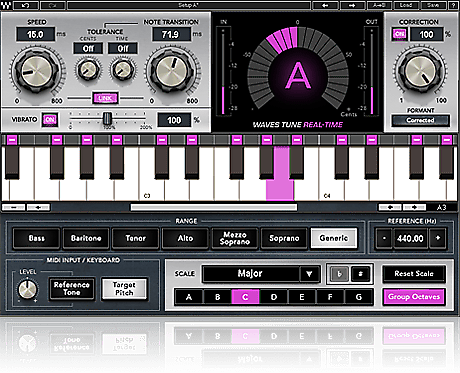The image size is (460, 373).
Task: Open help with the question mark
Action: (453, 5)
